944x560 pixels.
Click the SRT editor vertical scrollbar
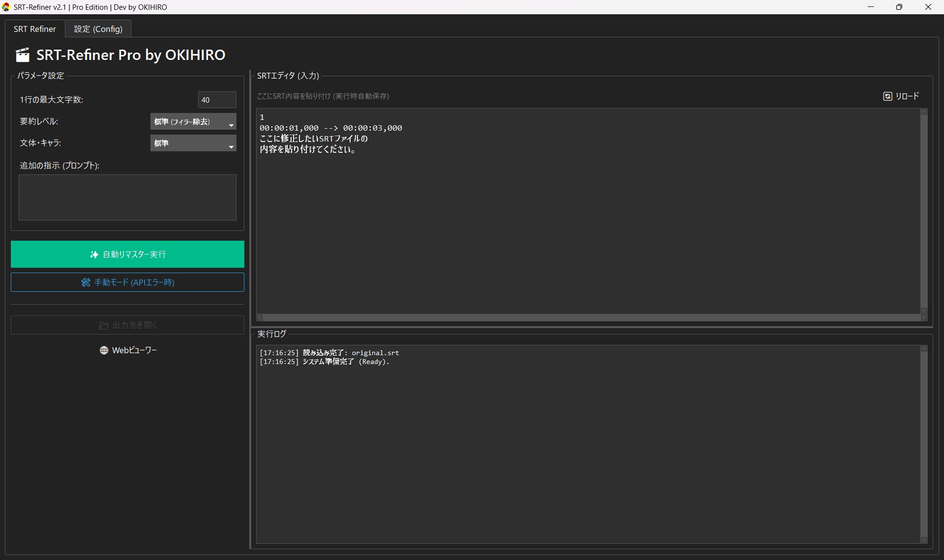tap(924, 211)
